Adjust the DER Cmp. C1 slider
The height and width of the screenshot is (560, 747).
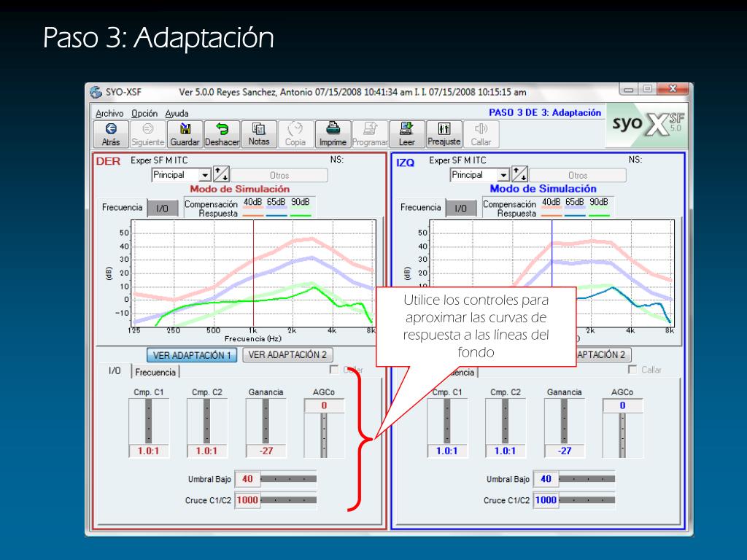pos(149,421)
